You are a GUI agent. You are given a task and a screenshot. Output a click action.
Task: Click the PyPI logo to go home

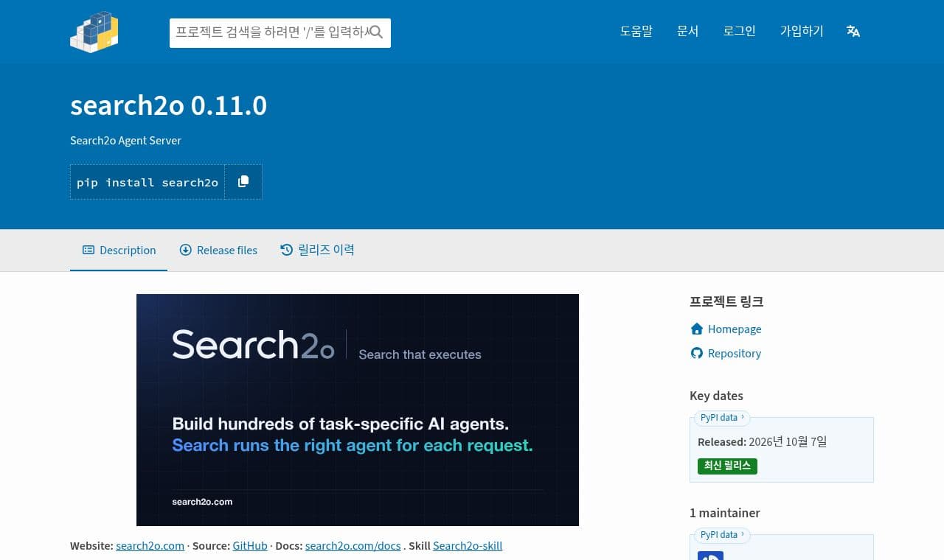coord(94,32)
